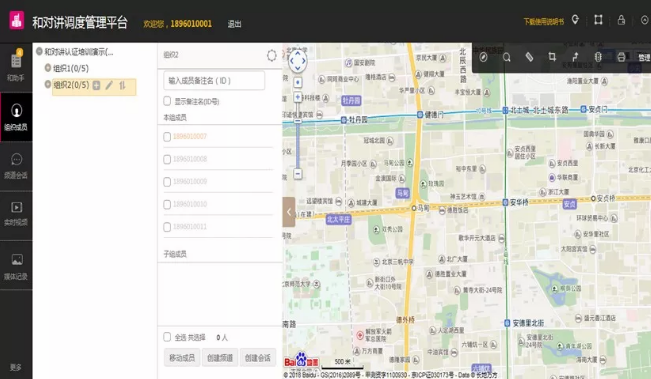The height and width of the screenshot is (379, 651).
Task: Collapse the member panel with the brown arrow tab
Action: pyautogui.click(x=289, y=212)
